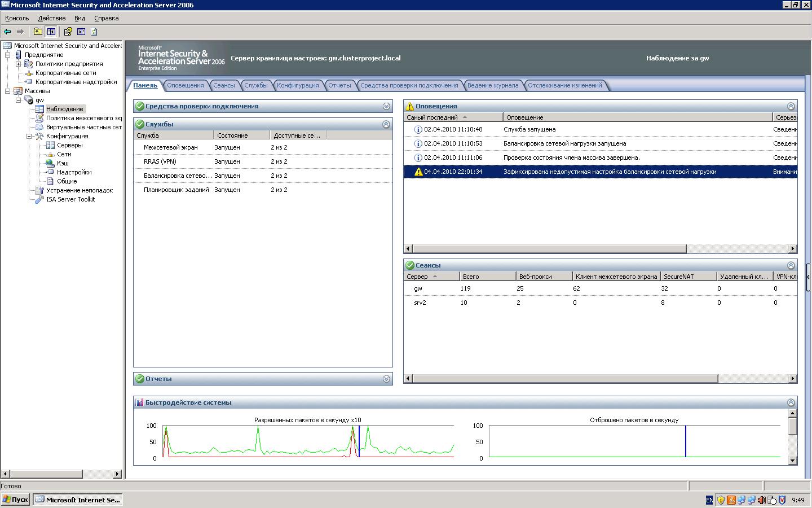Toggle the action pane visibility toolbar button
Screen dimensions: 812x508
(81, 32)
